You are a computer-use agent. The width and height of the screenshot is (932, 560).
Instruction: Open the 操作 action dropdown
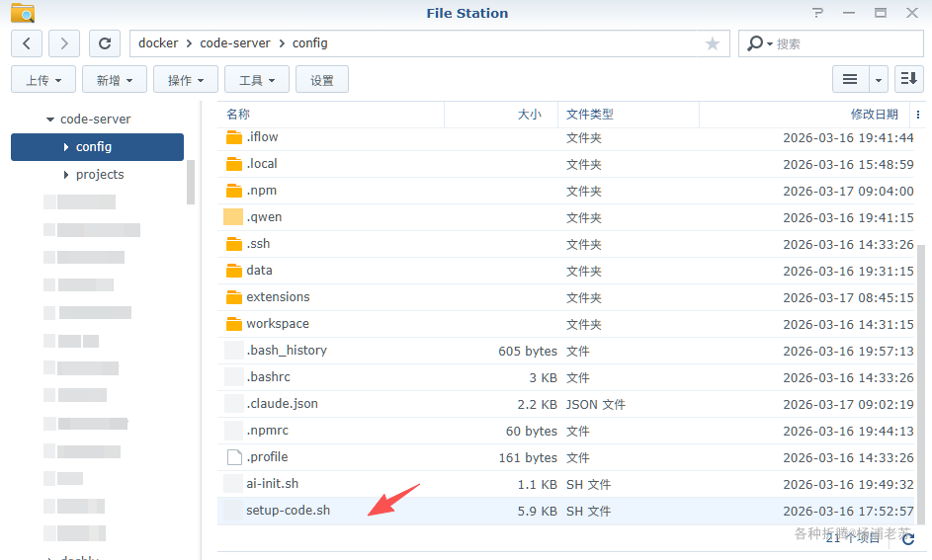pyautogui.click(x=186, y=80)
